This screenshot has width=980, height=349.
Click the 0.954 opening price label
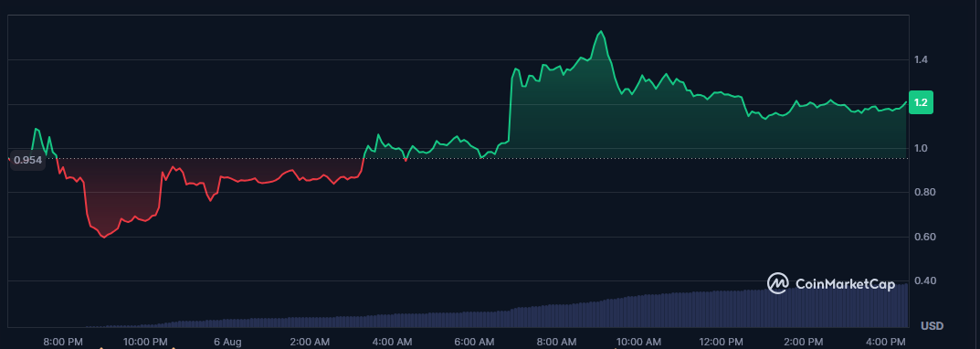pos(27,160)
